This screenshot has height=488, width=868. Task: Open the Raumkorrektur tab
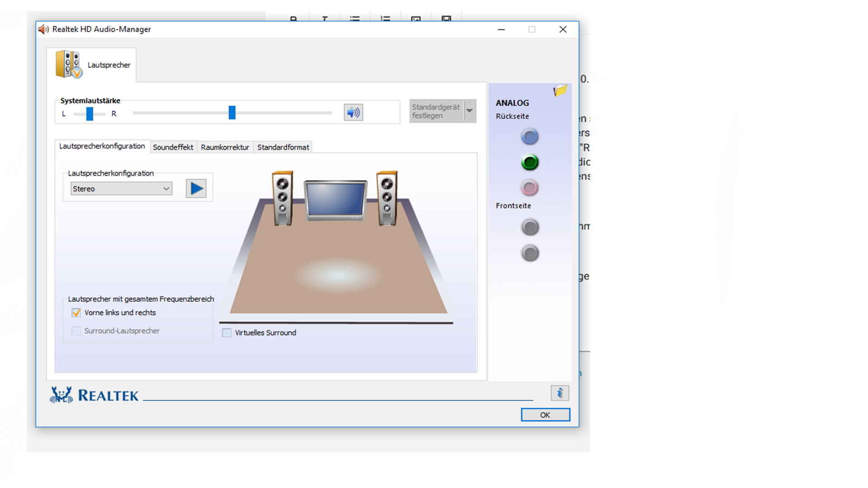tap(225, 147)
